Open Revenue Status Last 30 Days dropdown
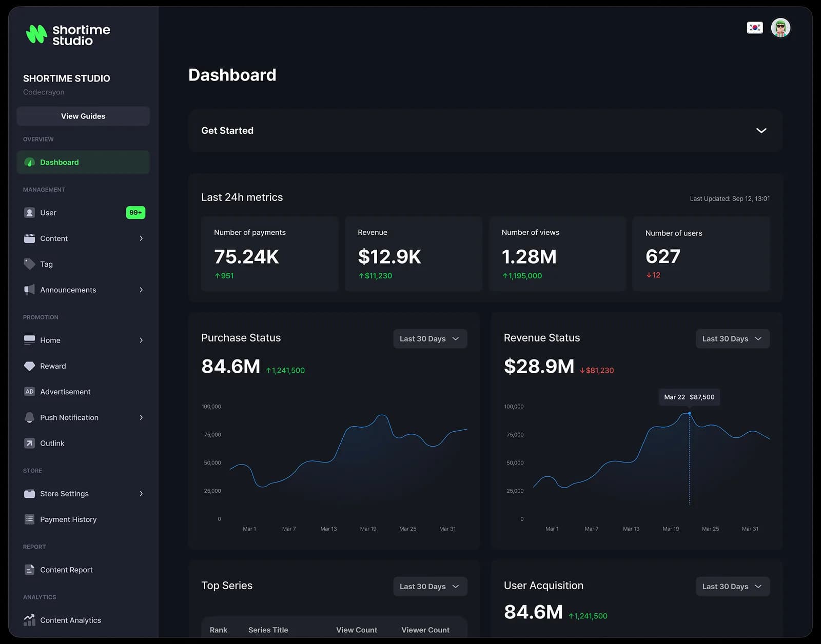821x644 pixels. 733,339
